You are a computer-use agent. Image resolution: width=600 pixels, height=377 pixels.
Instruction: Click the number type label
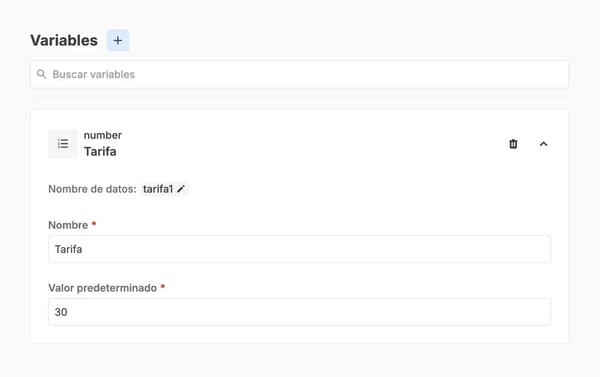103,135
